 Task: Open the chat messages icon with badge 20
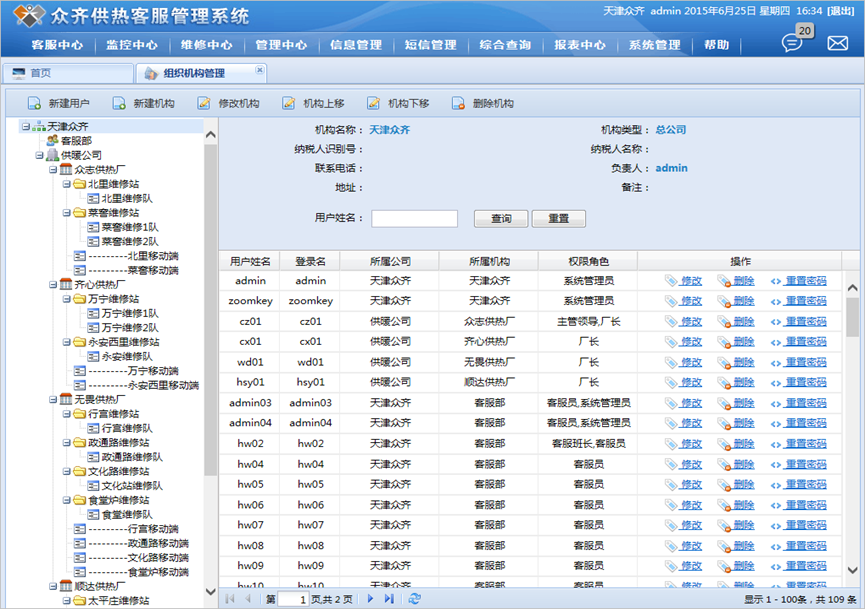(x=793, y=43)
